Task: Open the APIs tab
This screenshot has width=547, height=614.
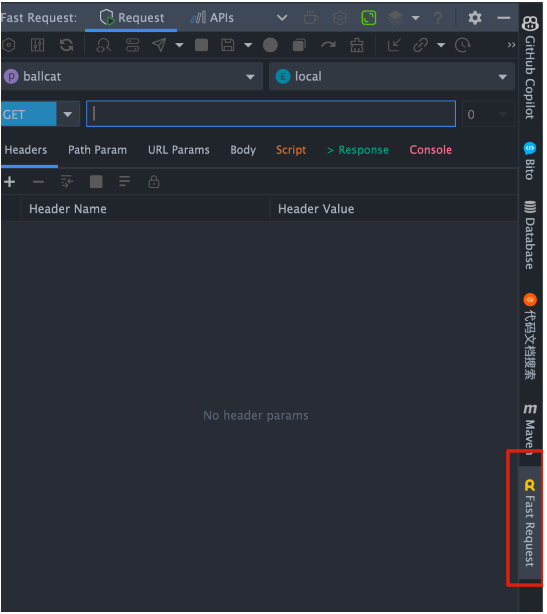Action: pos(212,18)
